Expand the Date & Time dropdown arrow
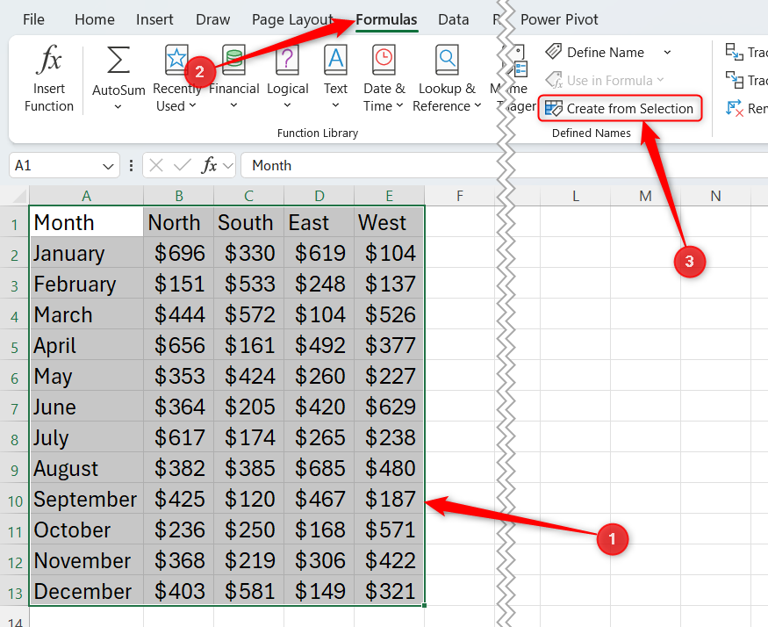This screenshot has height=627, width=768. pos(400,105)
